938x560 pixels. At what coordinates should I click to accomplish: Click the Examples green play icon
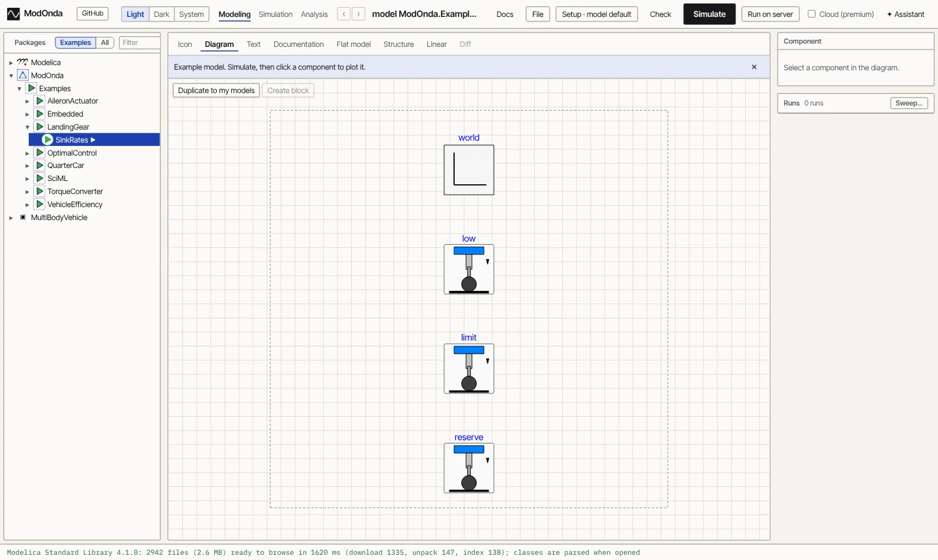point(31,88)
